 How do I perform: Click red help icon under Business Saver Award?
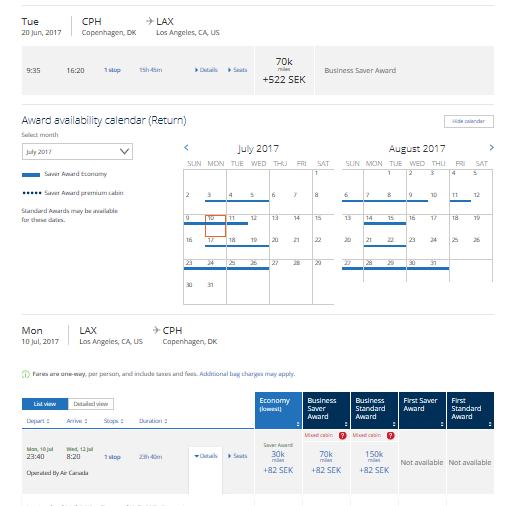pyautogui.click(x=342, y=436)
